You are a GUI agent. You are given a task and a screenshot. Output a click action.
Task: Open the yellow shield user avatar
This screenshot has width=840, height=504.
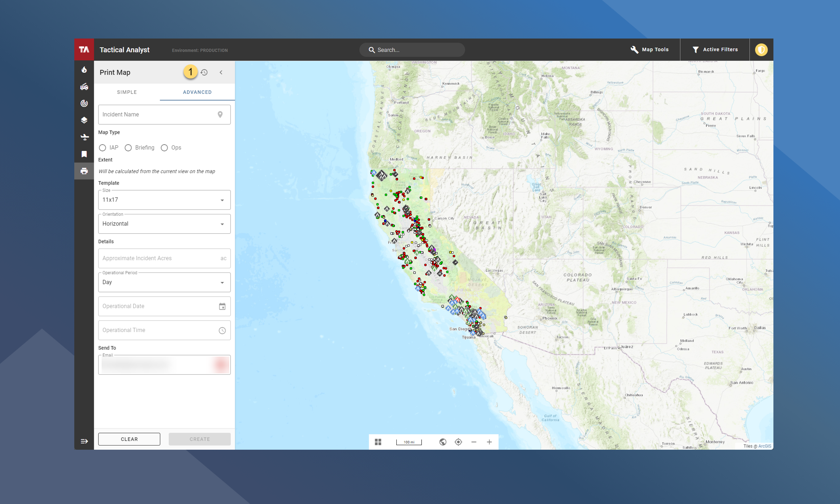point(761,50)
